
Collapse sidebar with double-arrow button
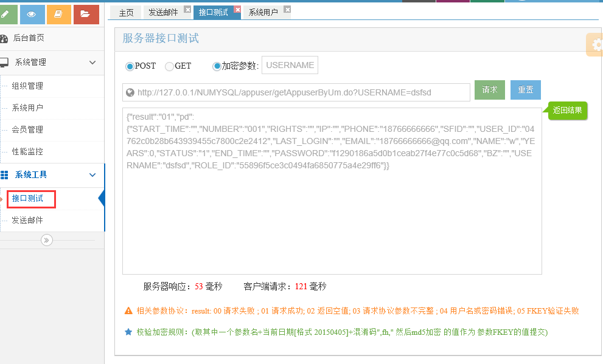46,241
